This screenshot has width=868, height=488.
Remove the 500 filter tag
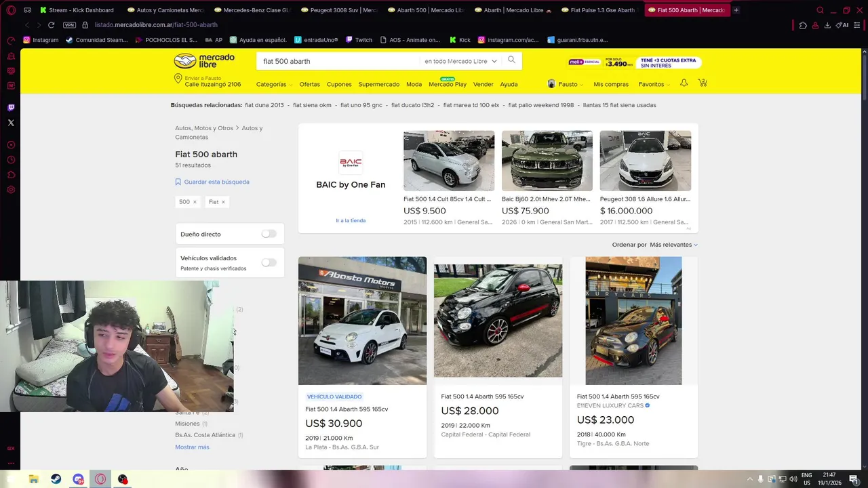tap(195, 202)
